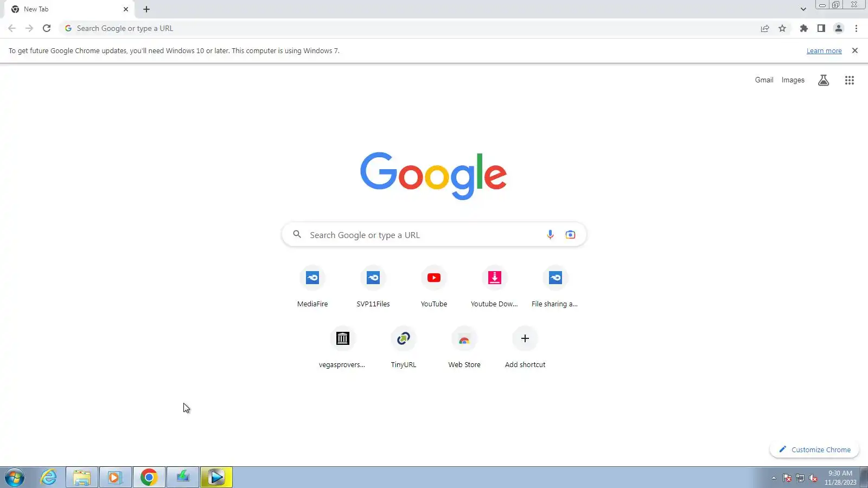Screen dimensions: 868x488
Task: Open Windows Explorer folder in taskbar
Action: [82, 478]
